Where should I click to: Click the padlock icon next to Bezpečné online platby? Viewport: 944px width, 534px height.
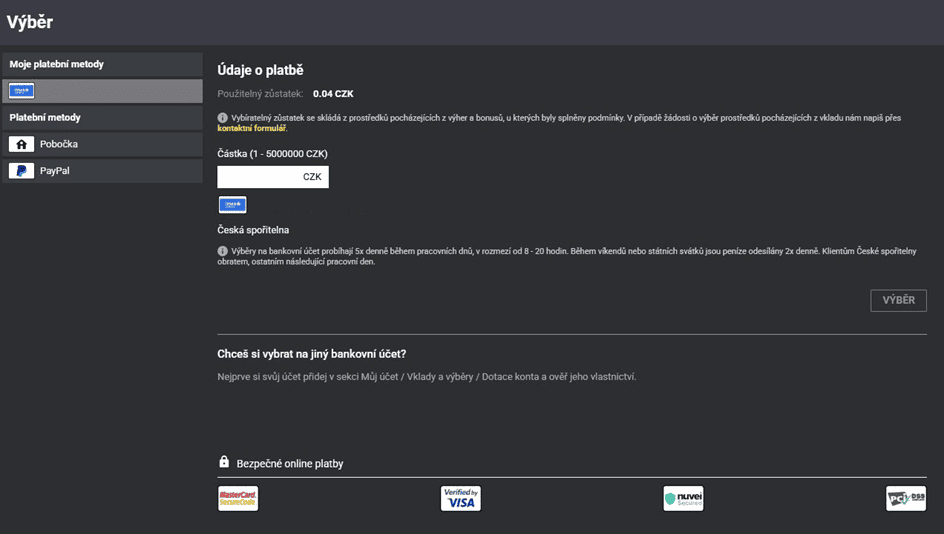pyautogui.click(x=224, y=462)
